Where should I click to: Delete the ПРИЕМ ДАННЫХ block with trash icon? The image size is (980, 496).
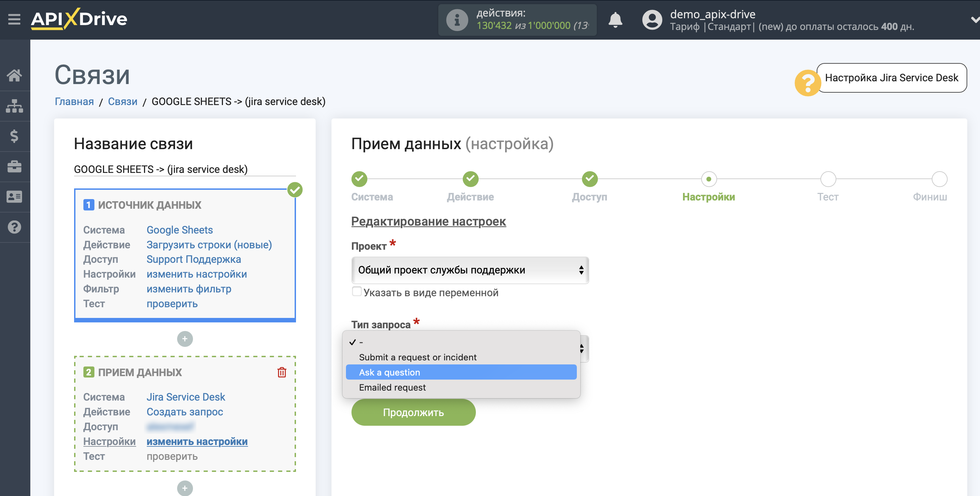click(282, 372)
